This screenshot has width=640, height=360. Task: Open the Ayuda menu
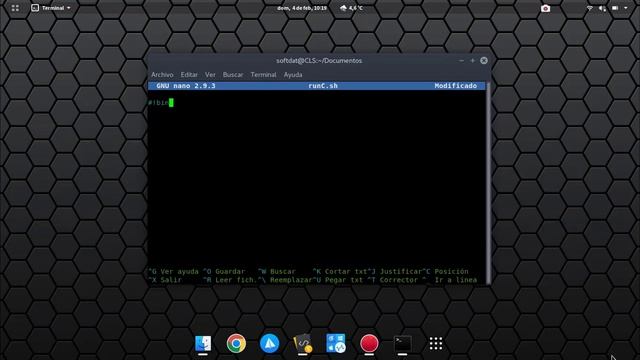[293, 75]
